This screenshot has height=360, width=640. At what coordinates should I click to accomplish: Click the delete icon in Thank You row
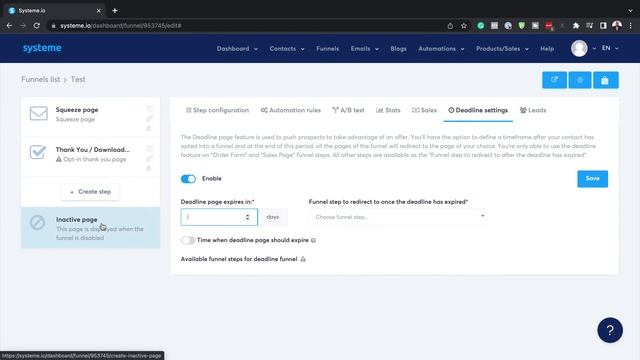pyautogui.click(x=149, y=168)
